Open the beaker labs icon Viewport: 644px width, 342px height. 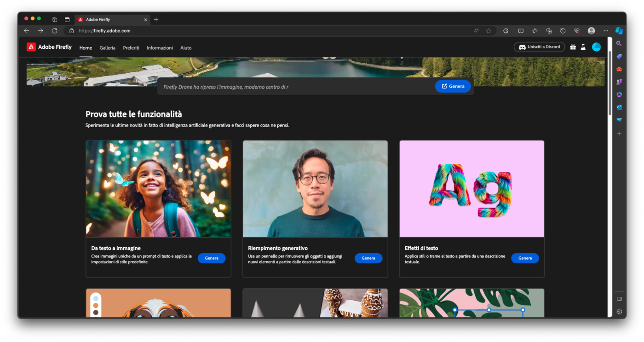(583, 47)
